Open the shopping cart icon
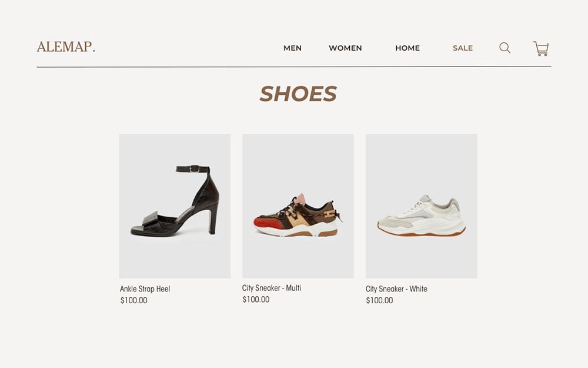Image resolution: width=588 pixels, height=368 pixels. [x=541, y=49]
